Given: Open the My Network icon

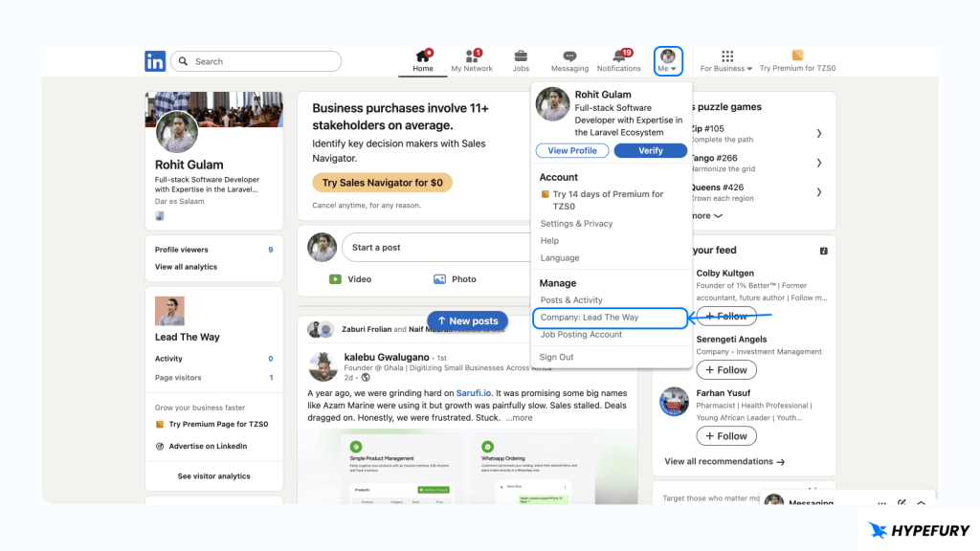Looking at the screenshot, I should pyautogui.click(x=472, y=56).
